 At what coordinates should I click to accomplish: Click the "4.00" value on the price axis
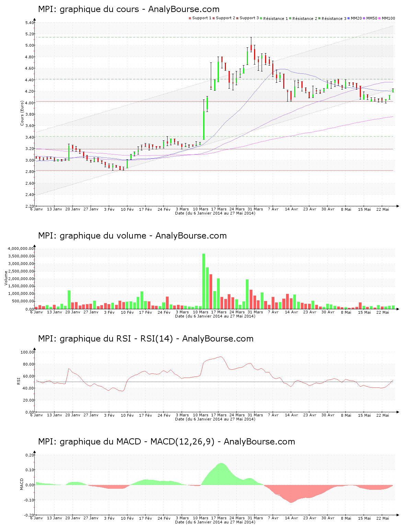30,103
